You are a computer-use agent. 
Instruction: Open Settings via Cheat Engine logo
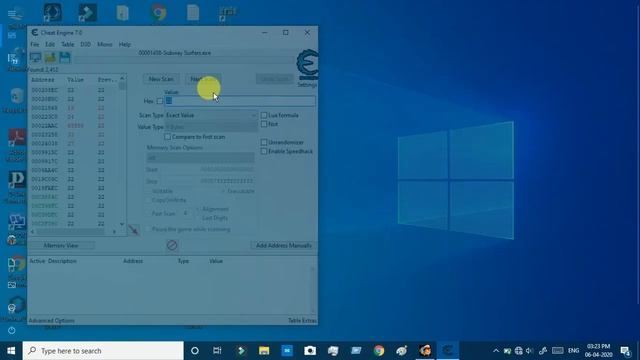point(307,65)
